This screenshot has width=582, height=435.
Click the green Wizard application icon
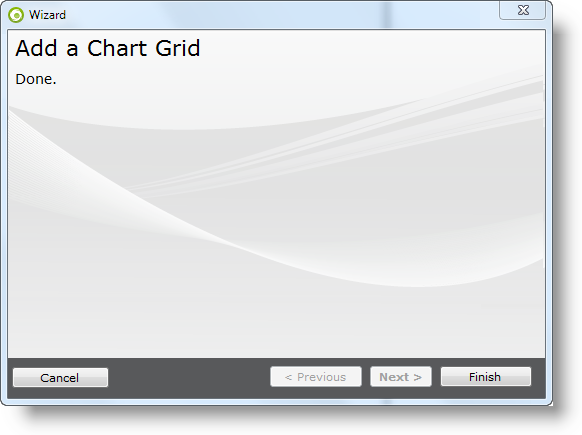pyautogui.click(x=16, y=15)
